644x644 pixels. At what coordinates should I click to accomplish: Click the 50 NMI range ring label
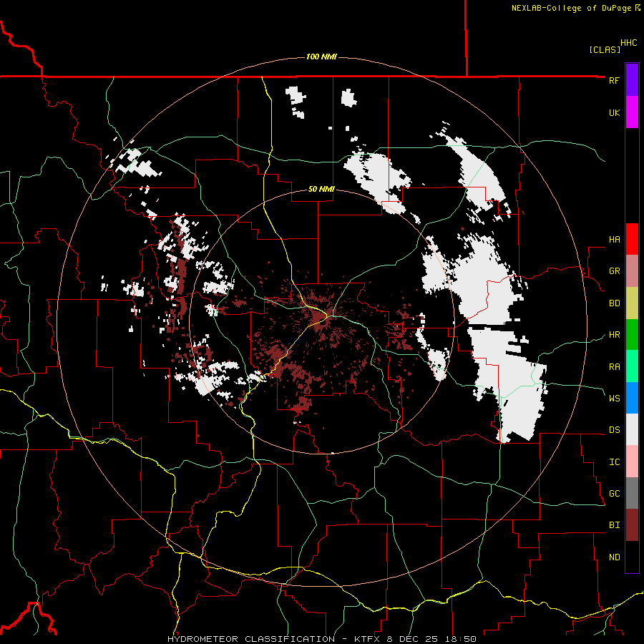pyautogui.click(x=321, y=189)
